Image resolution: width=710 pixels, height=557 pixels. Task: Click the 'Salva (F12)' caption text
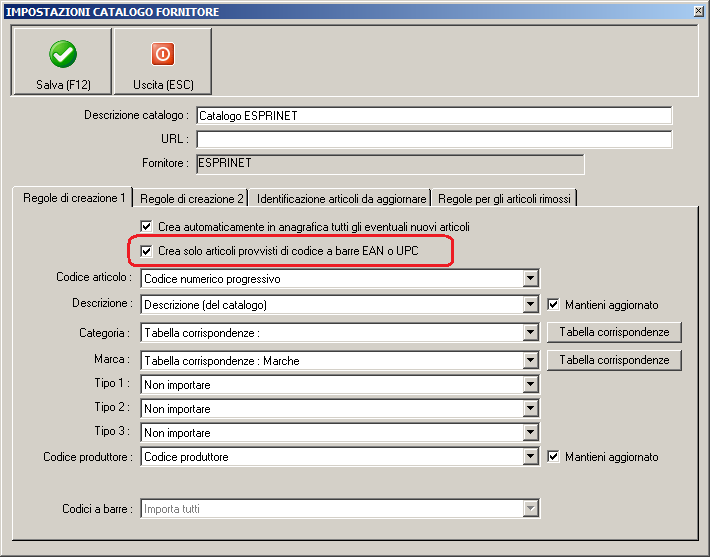pyautogui.click(x=63, y=85)
